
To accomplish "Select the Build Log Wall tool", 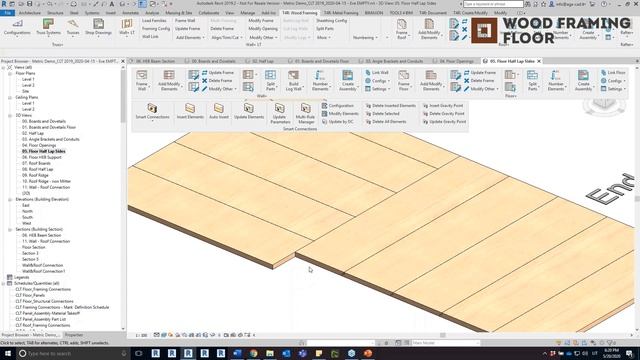I will coord(293,80).
